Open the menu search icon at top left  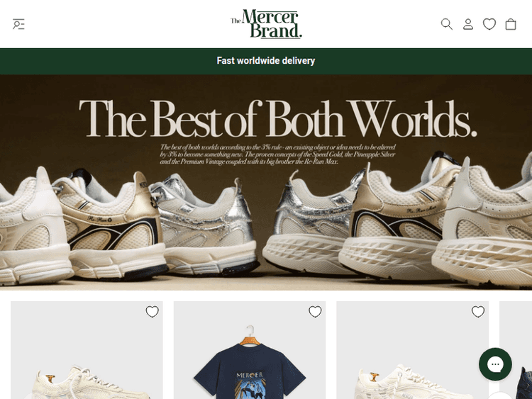coord(18,24)
